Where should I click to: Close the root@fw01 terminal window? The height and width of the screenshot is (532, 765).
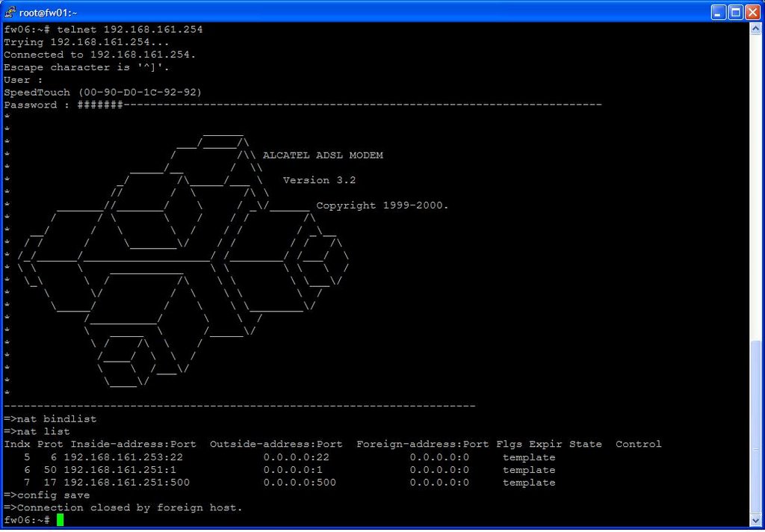753,12
